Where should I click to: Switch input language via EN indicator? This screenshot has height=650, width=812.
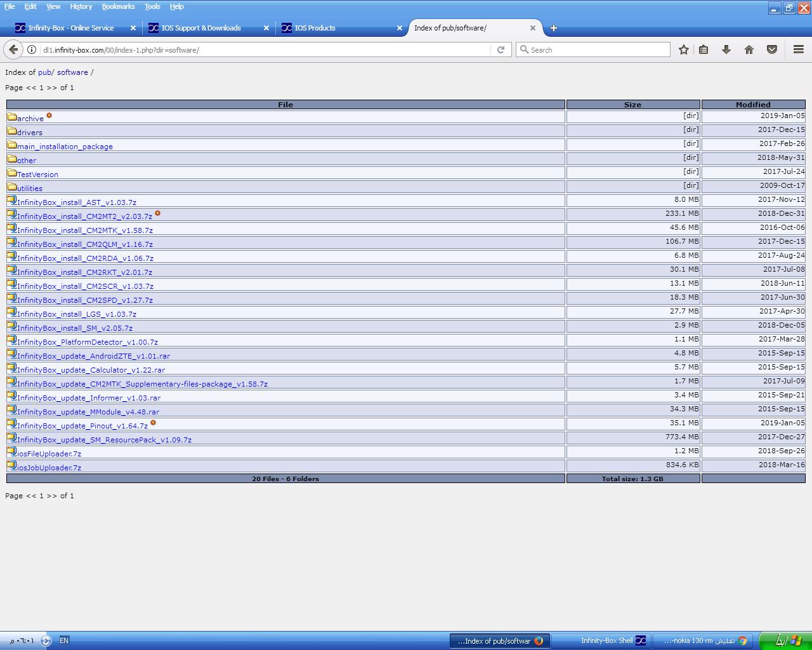point(64,640)
